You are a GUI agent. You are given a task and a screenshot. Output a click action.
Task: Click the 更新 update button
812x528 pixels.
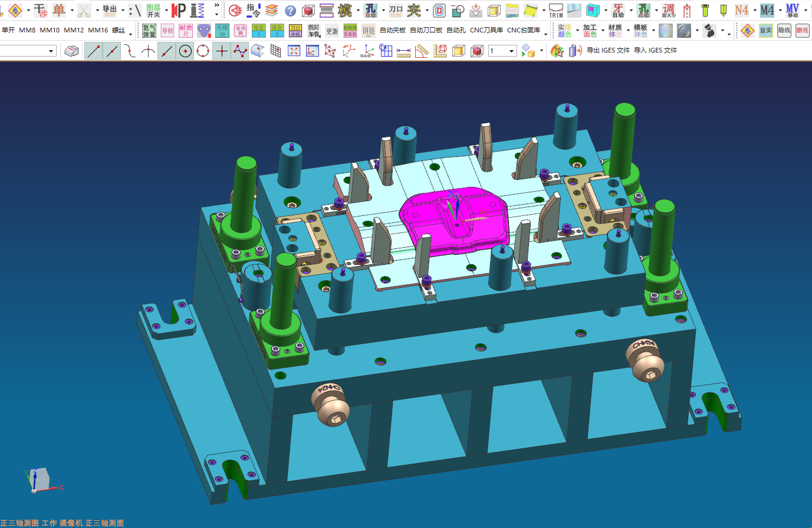click(x=332, y=31)
